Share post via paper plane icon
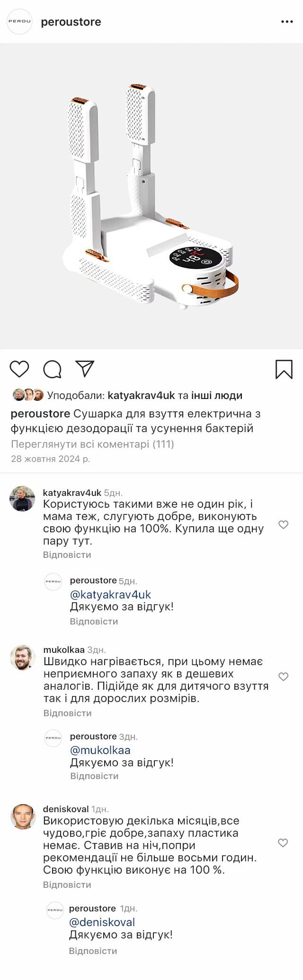The image size is (303, 980). click(85, 369)
